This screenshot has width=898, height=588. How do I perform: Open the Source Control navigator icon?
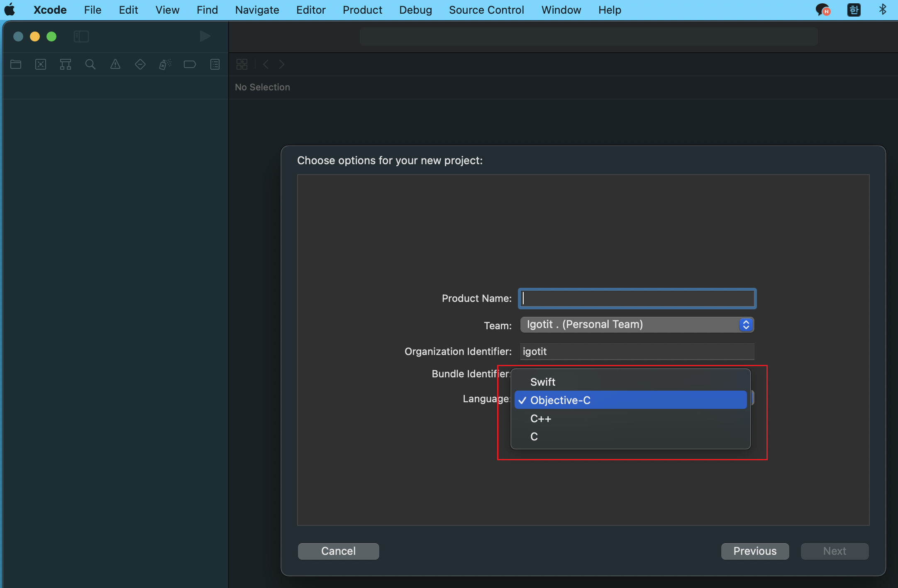click(x=41, y=64)
